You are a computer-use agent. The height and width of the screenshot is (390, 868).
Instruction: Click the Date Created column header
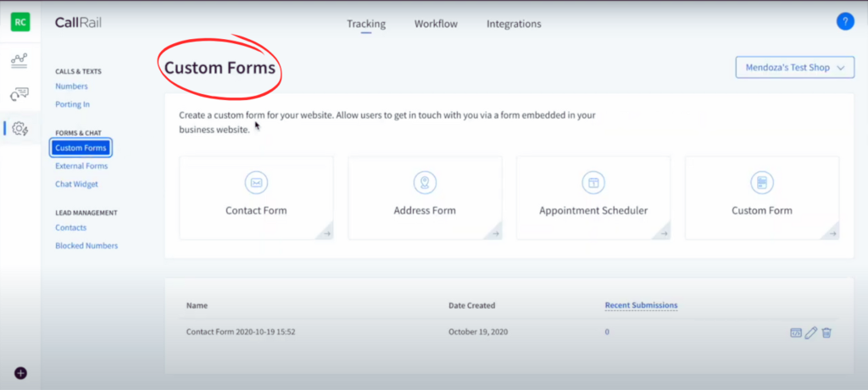click(471, 305)
